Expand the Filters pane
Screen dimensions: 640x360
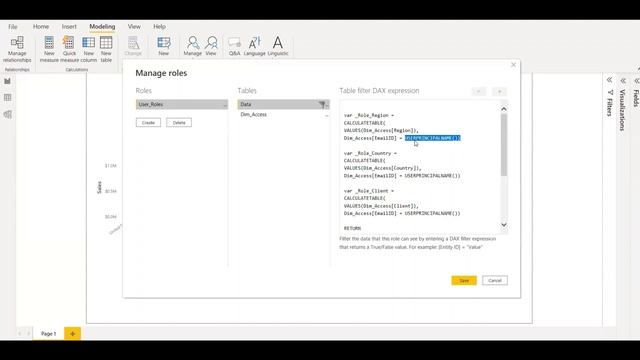pyautogui.click(x=609, y=80)
